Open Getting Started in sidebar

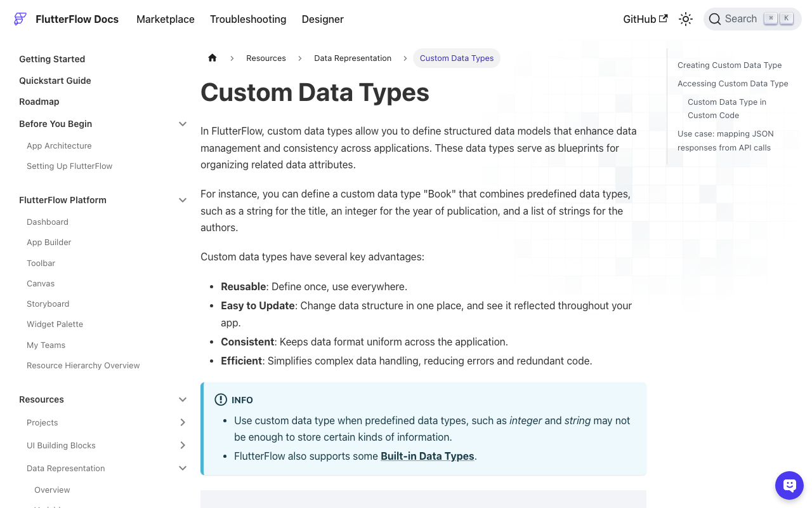52,59
